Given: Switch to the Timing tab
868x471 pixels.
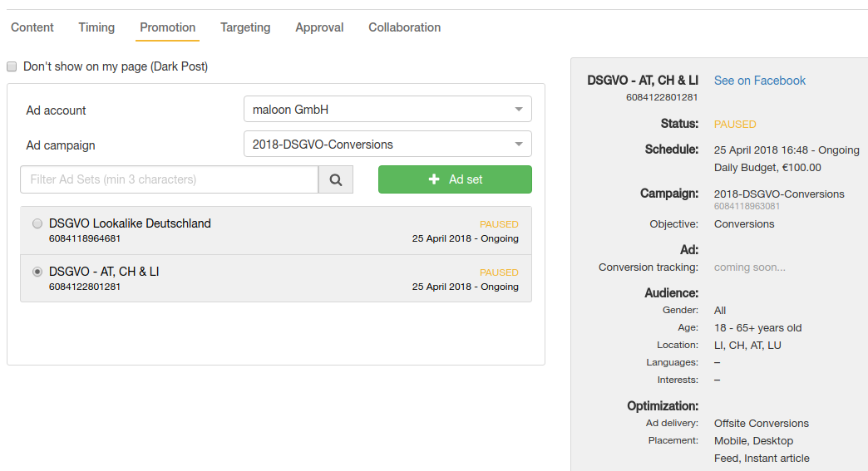Looking at the screenshot, I should coord(96,27).
